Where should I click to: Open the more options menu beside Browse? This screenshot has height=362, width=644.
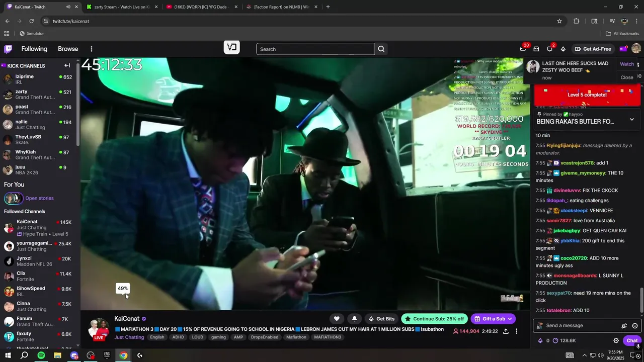pyautogui.click(x=92, y=49)
